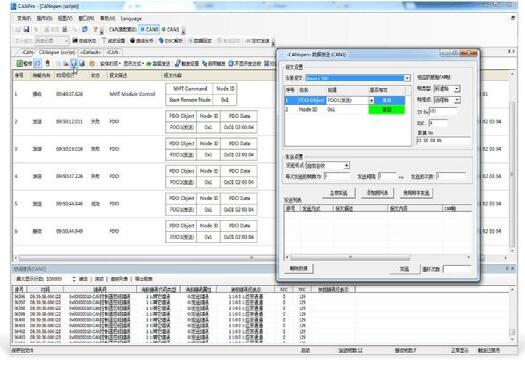Open the first menu bar item (文件)
Screen dimensions: 525x368
pyautogui.click(x=24, y=18)
